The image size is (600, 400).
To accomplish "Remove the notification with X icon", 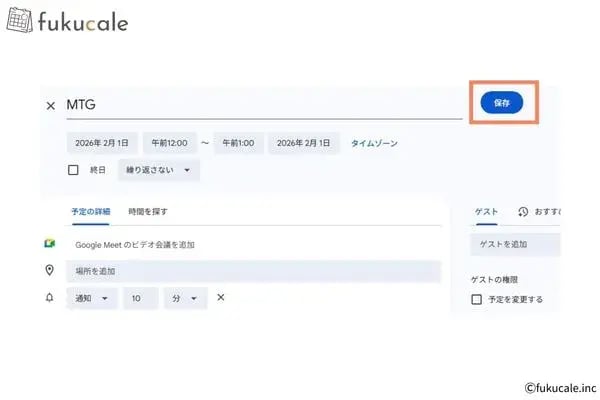I will point(221,297).
